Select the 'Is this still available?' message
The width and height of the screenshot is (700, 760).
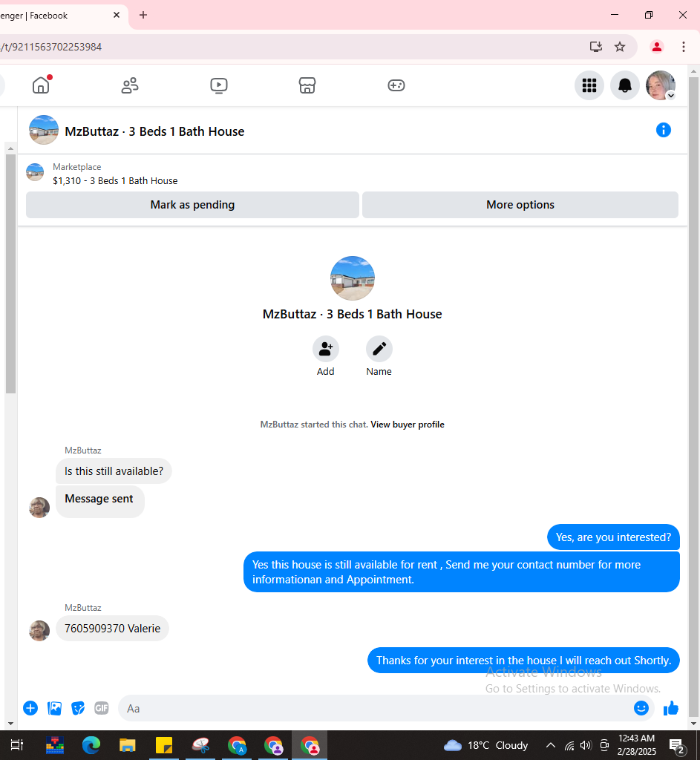click(114, 471)
